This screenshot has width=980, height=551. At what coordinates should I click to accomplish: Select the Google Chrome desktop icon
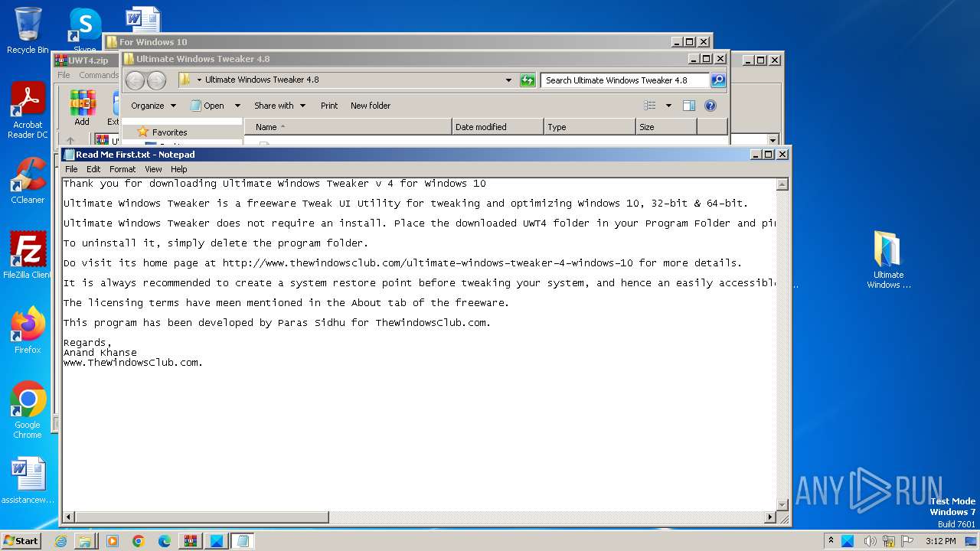tap(28, 410)
